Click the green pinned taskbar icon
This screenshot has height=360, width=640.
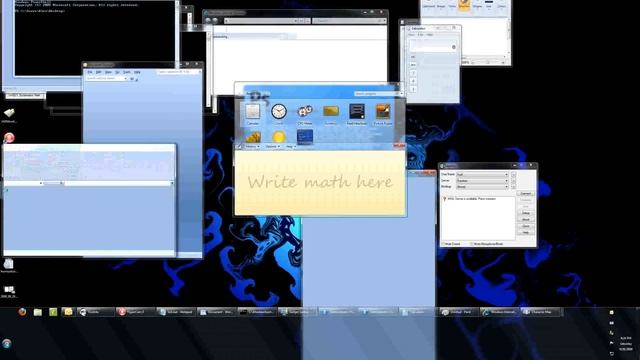coord(53,312)
